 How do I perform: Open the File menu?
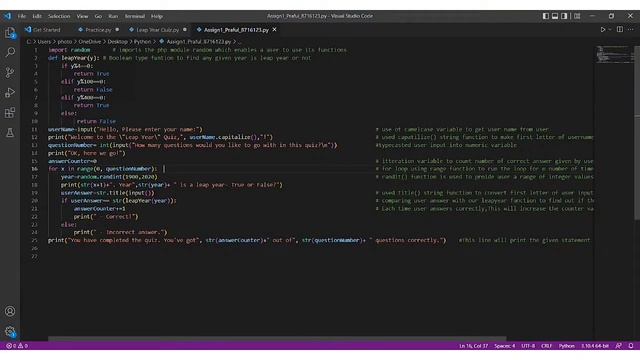(22, 16)
